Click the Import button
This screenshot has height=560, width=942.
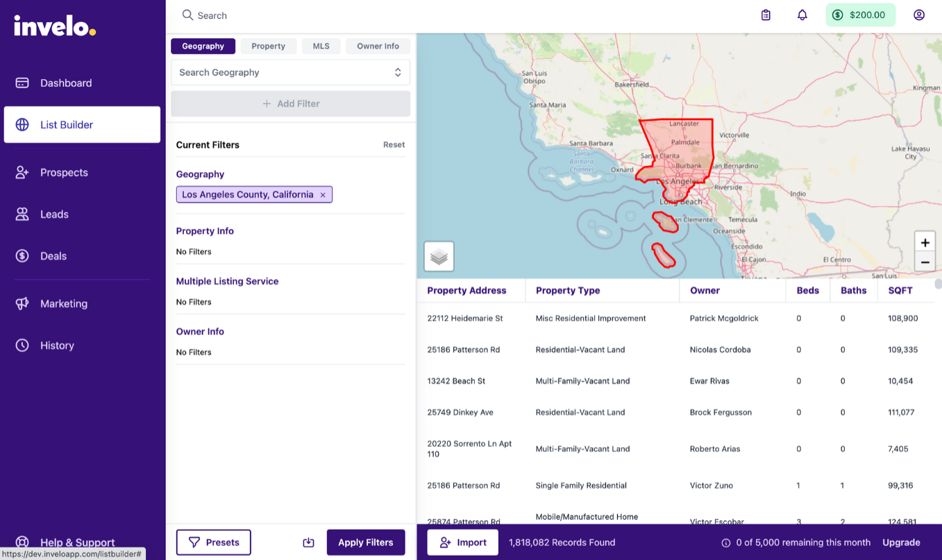point(462,543)
